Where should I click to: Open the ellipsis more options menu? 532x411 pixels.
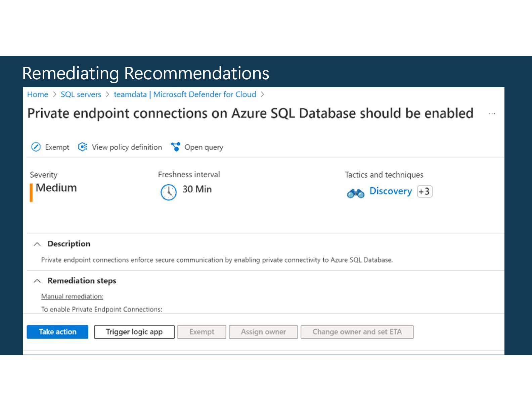click(492, 114)
